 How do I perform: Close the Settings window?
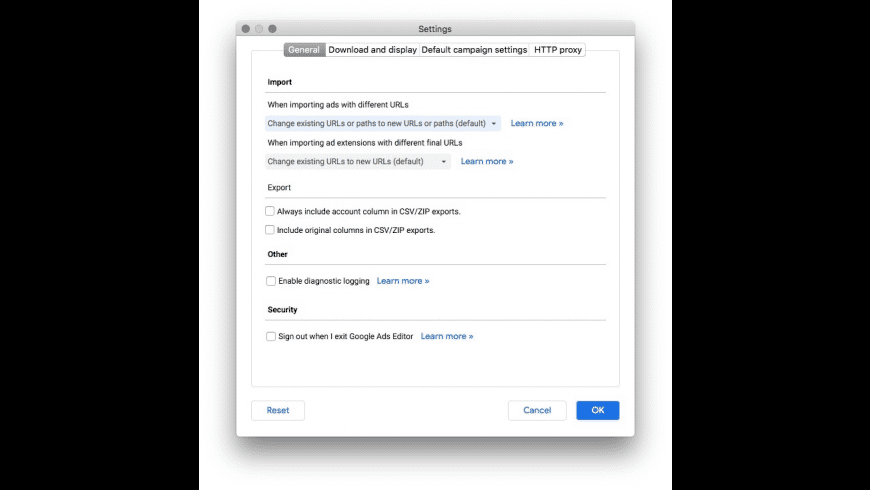click(x=246, y=29)
